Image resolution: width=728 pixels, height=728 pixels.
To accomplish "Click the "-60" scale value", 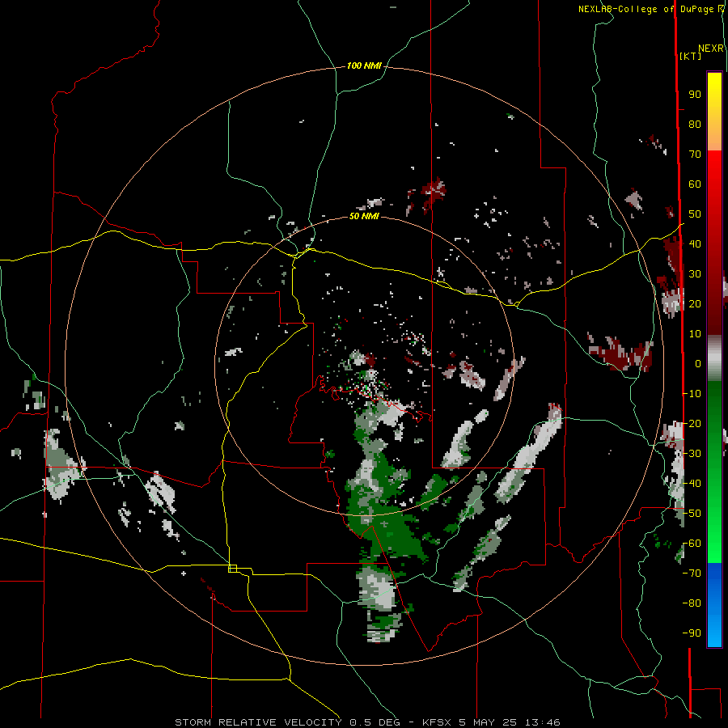I will pyautogui.click(x=692, y=544).
